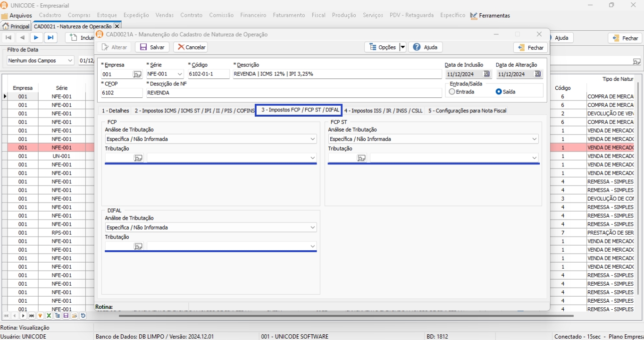The image size is (644, 340).
Task: Open the Data de Inclusão calendar picker
Action: 486,74
